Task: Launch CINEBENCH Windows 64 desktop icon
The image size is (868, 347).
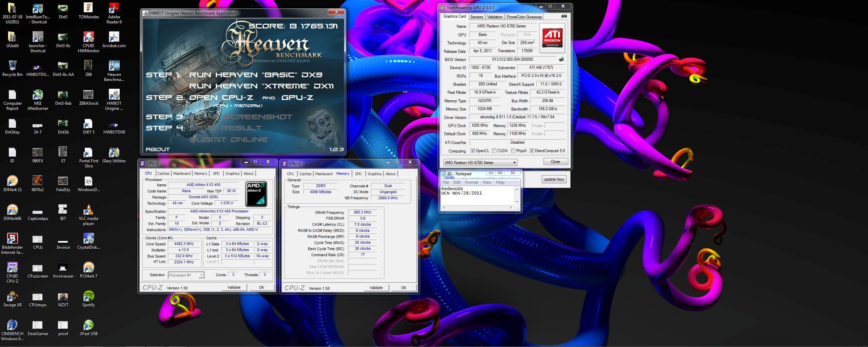Action: click(x=12, y=330)
